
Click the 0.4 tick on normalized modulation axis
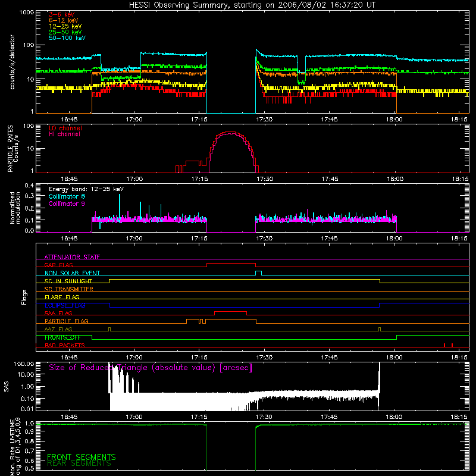click(29, 185)
